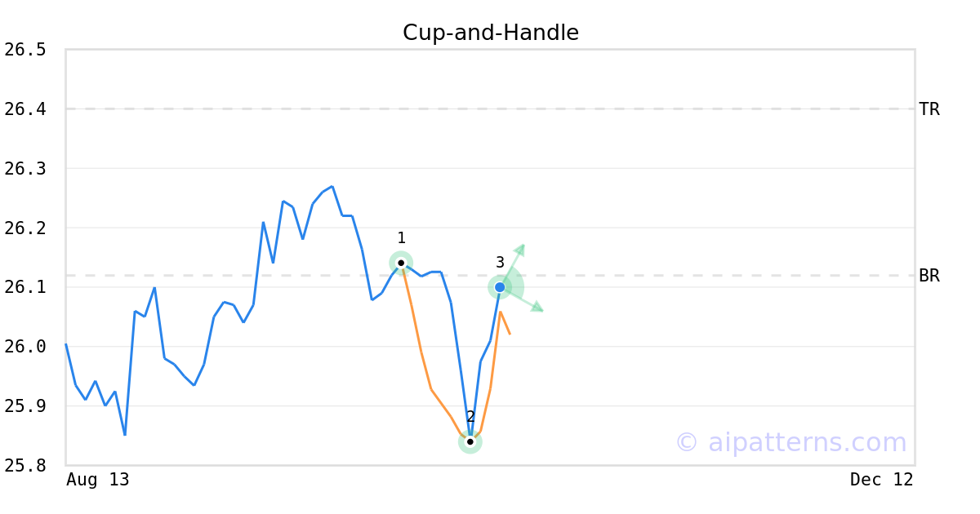980x514 pixels.
Task: Click the Cup-and-Handle chart title
Action: click(490, 33)
